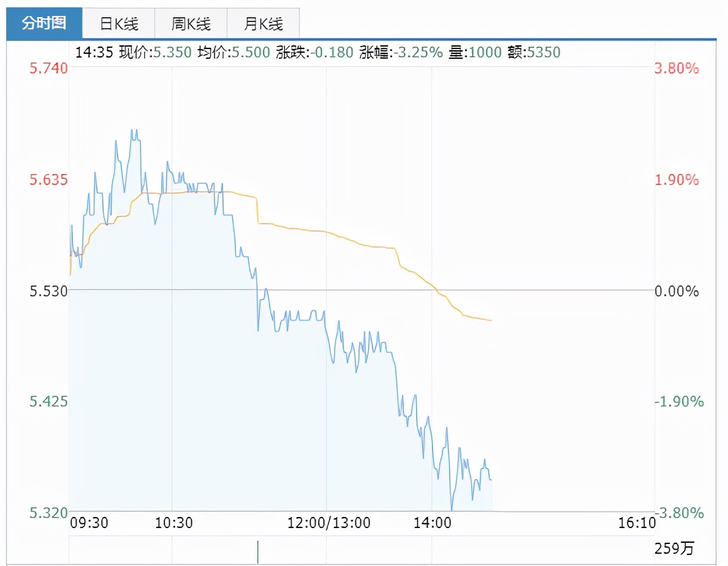Click the 量:1000 volume readout
The width and height of the screenshot is (728, 566).
pos(475,52)
